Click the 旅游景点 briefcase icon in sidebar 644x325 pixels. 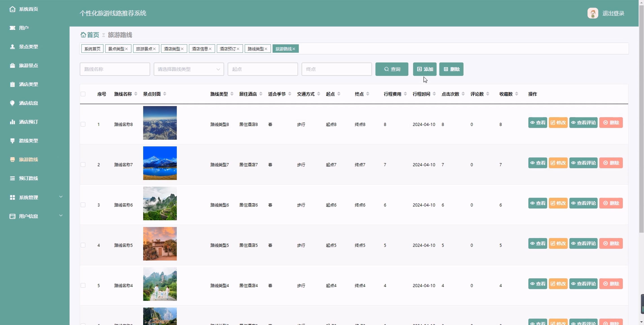click(x=12, y=66)
